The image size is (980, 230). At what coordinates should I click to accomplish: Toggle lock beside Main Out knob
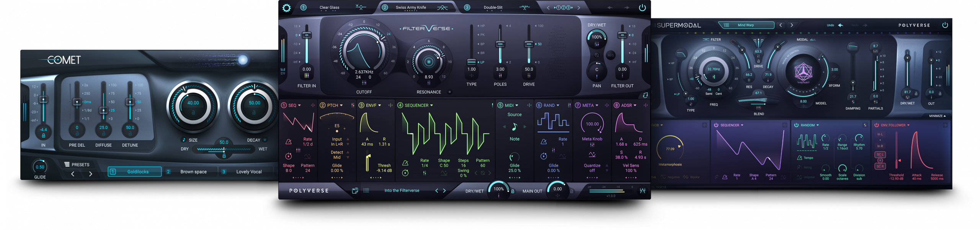click(x=571, y=191)
